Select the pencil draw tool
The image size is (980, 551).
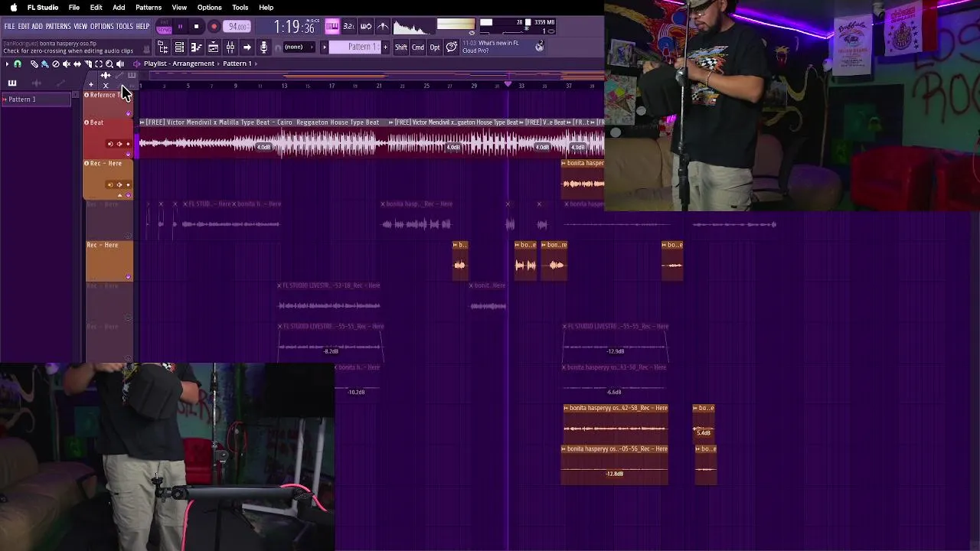[34, 64]
